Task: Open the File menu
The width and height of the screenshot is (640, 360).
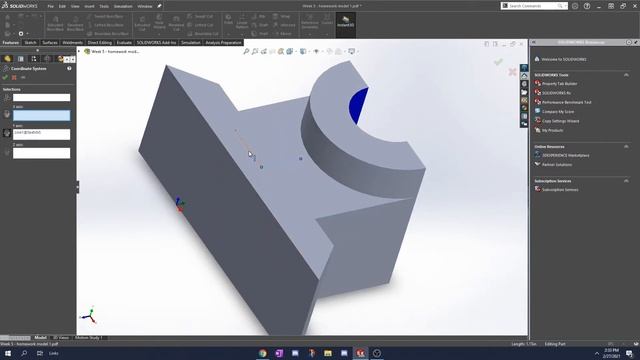Action: pos(50,6)
